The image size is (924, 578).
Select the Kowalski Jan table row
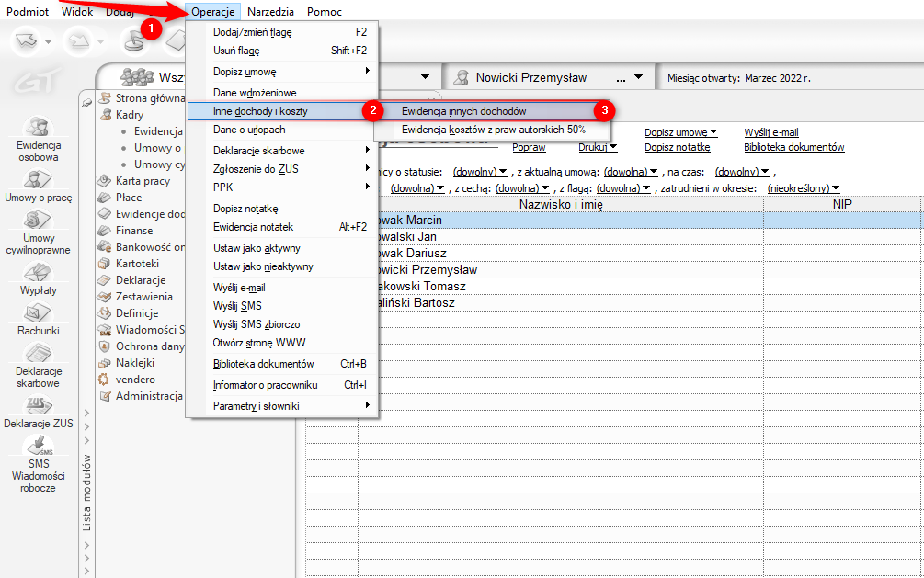[x=613, y=236]
